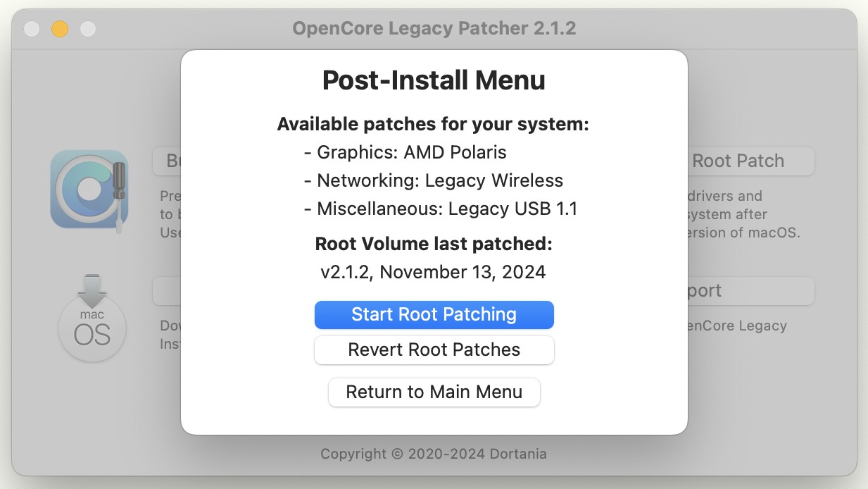Screen dimensions: 868x489
Task: Select the 'Miscellaneous: Legacy USB 1.1' patch line
Action: (441, 209)
